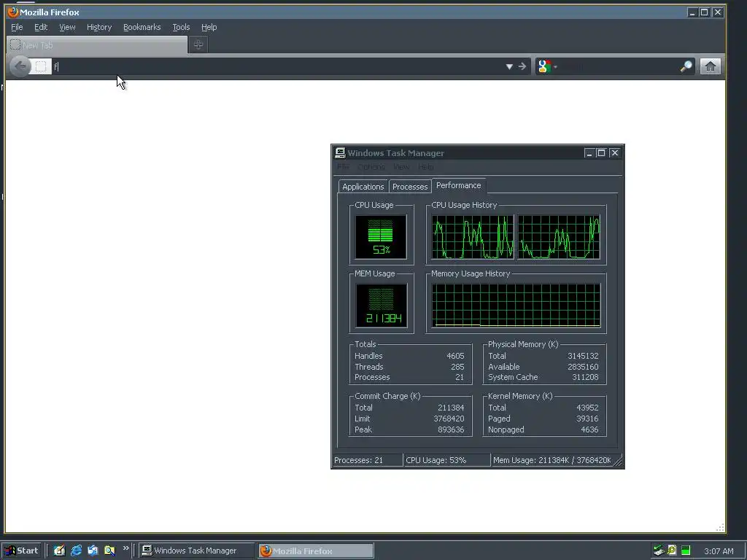Click Mozilla Firefox taskbar button

(x=317, y=551)
